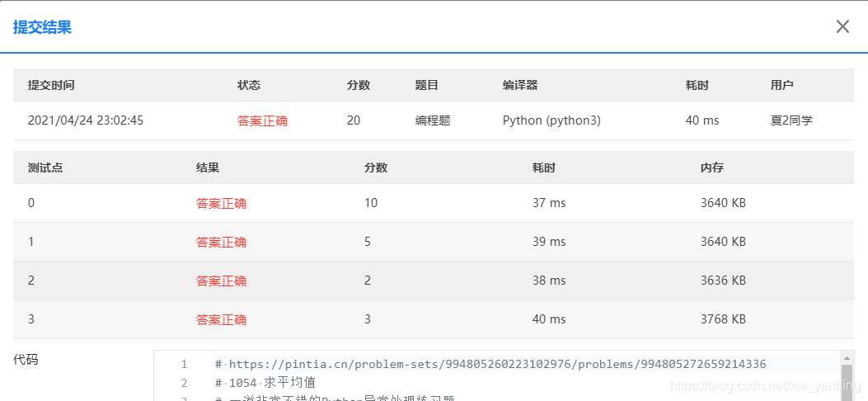Click the 编程题 problem type cell
868x401 pixels.
coord(433,120)
